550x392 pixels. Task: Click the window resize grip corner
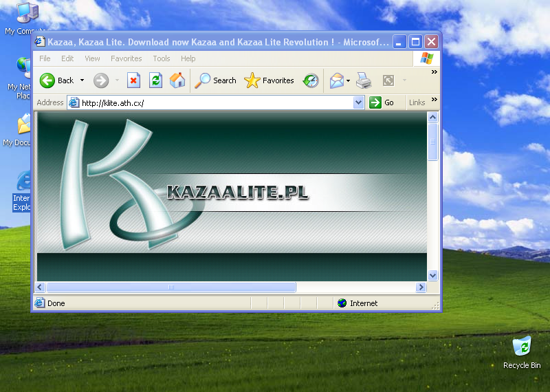pos(435,306)
